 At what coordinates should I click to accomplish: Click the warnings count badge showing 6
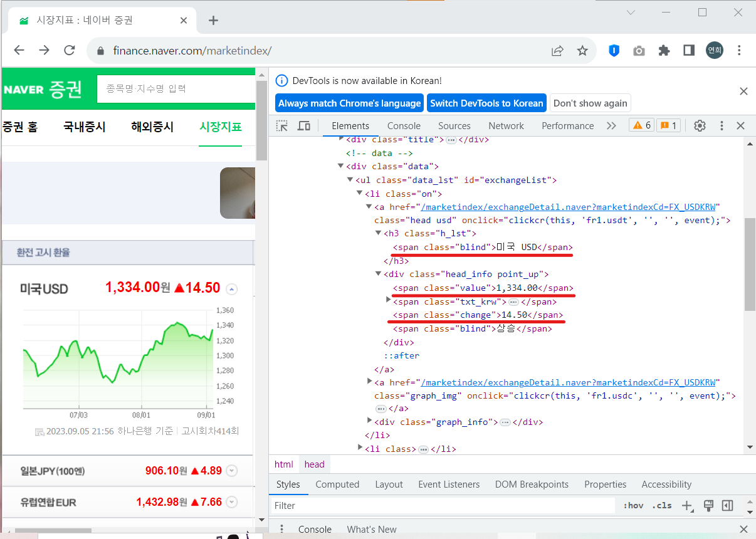(641, 125)
